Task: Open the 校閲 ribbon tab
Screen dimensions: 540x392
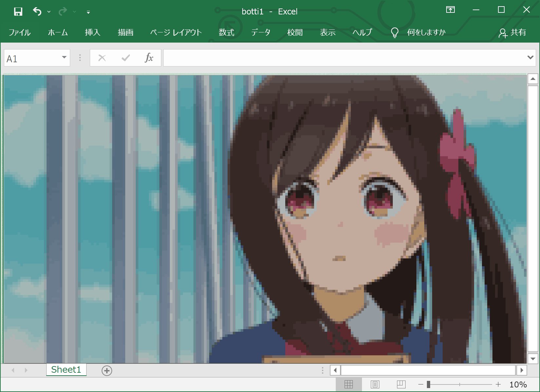Action: coord(295,32)
